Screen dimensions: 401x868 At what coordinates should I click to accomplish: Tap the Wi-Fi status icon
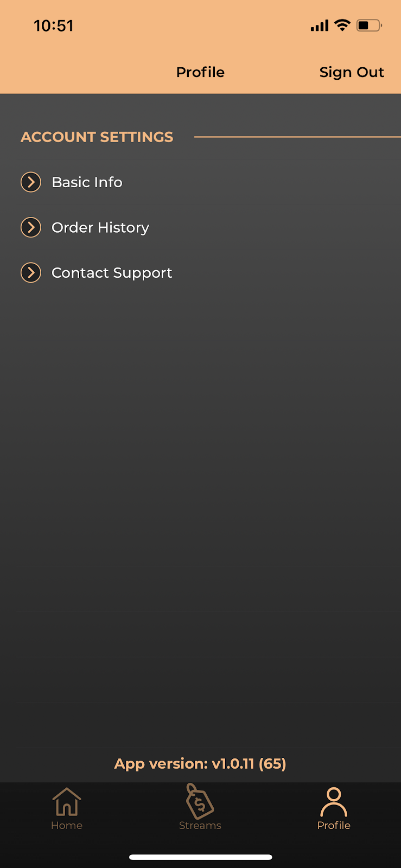[342, 25]
